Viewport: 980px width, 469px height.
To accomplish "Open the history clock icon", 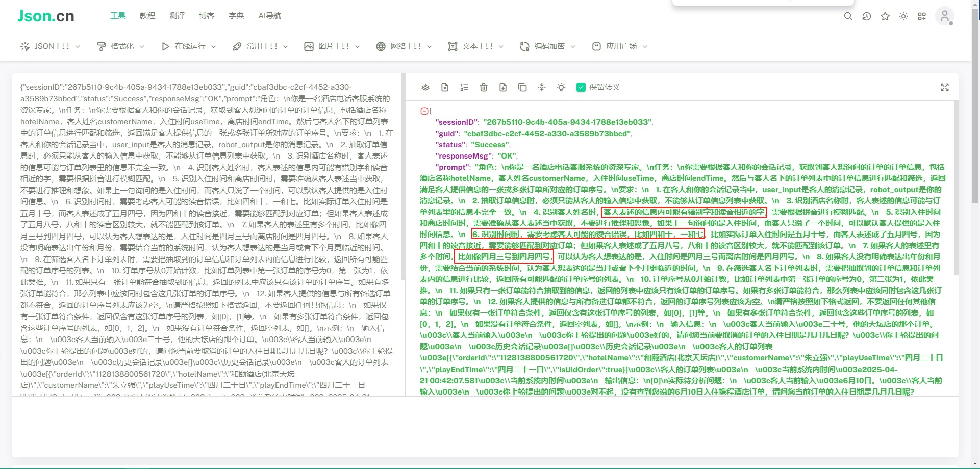I will click(867, 16).
